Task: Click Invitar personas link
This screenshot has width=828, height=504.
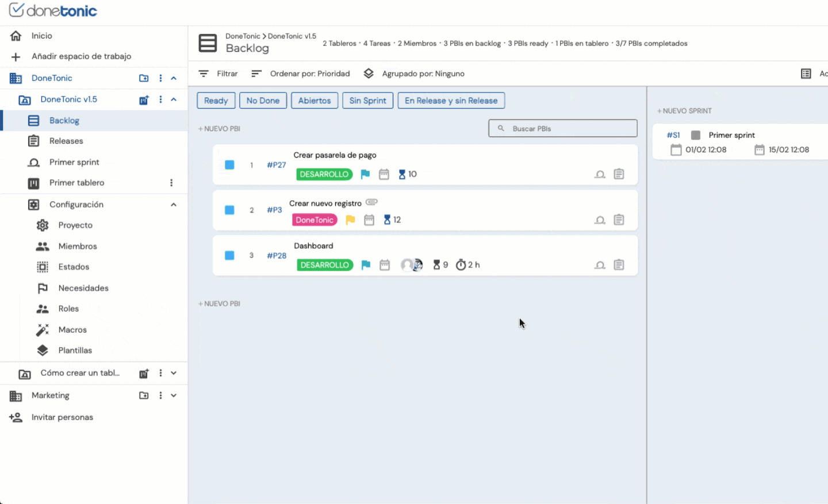Action: point(62,417)
